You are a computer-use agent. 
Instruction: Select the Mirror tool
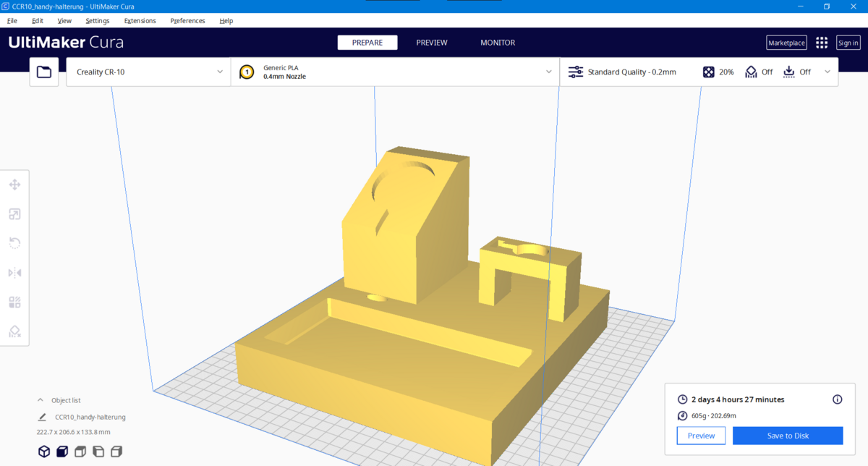click(14, 273)
